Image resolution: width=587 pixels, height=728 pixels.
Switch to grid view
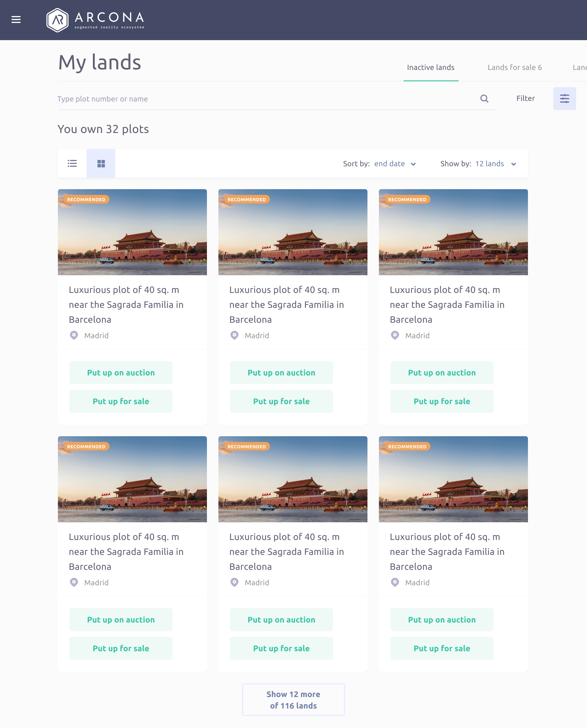(101, 164)
